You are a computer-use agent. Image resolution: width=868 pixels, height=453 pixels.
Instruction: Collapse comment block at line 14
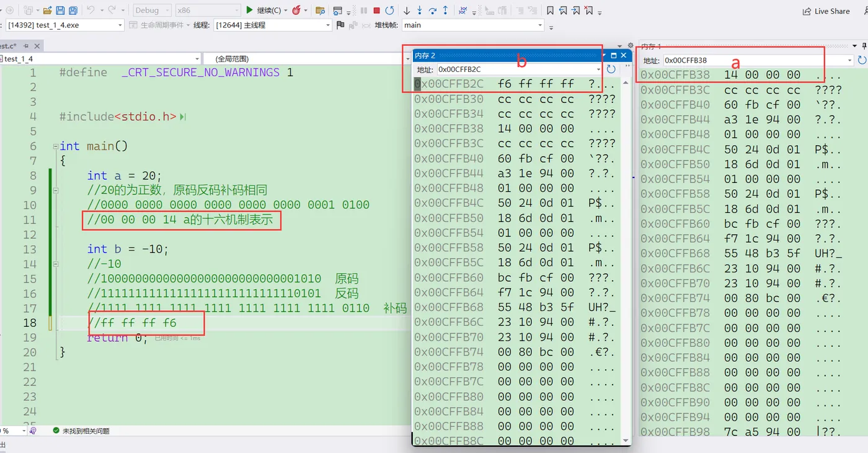pos(55,264)
